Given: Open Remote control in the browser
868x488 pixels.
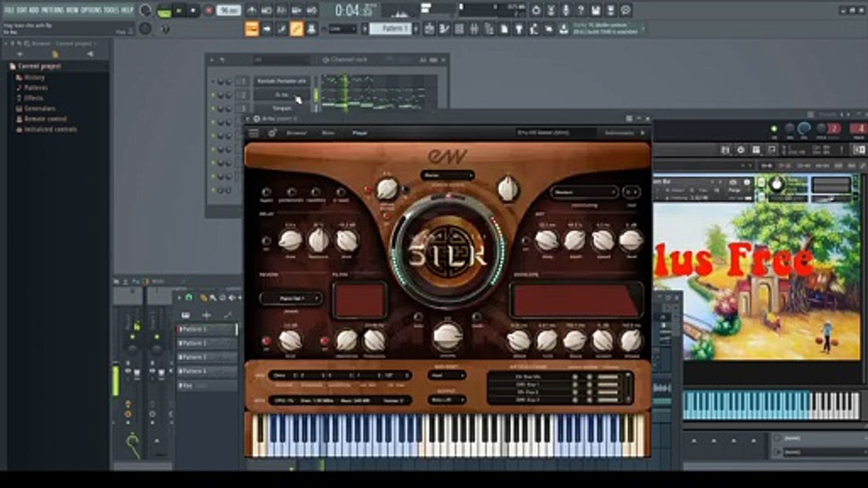Looking at the screenshot, I should click(x=44, y=119).
